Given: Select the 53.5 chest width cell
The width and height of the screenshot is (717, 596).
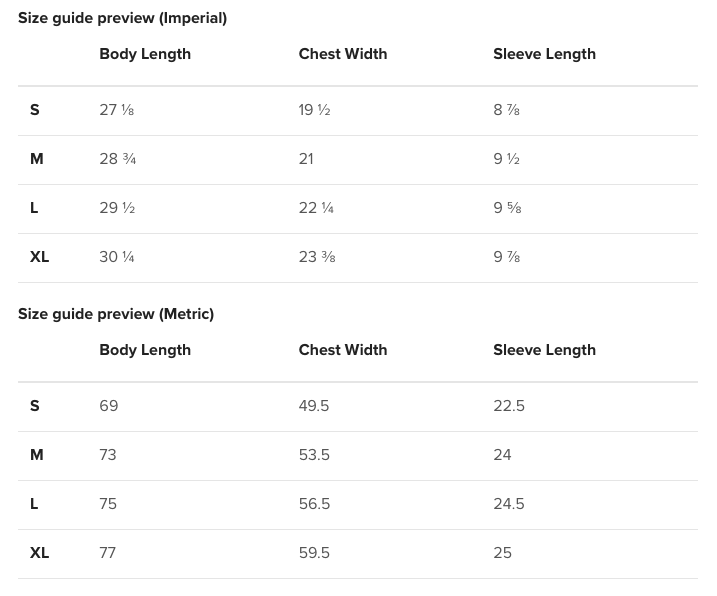Looking at the screenshot, I should pos(314,455).
